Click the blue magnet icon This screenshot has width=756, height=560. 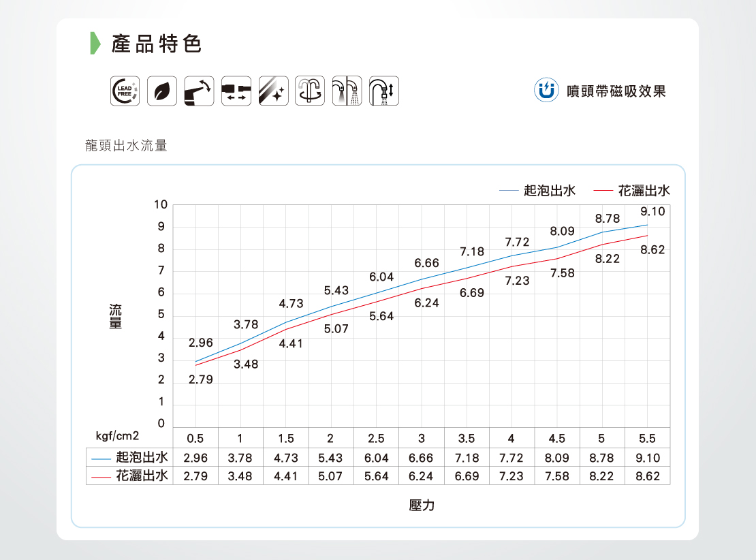click(x=546, y=91)
